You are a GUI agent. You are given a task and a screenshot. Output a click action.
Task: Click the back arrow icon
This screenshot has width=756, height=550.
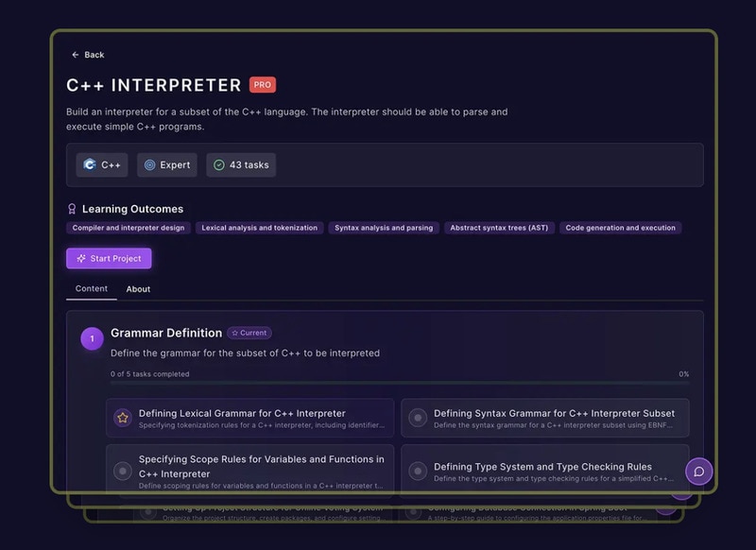pyautogui.click(x=76, y=55)
